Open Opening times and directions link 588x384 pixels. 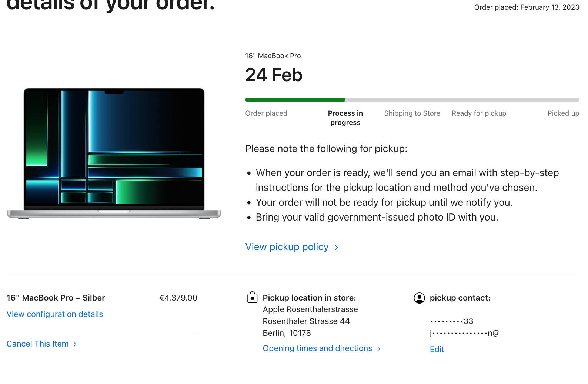click(317, 348)
